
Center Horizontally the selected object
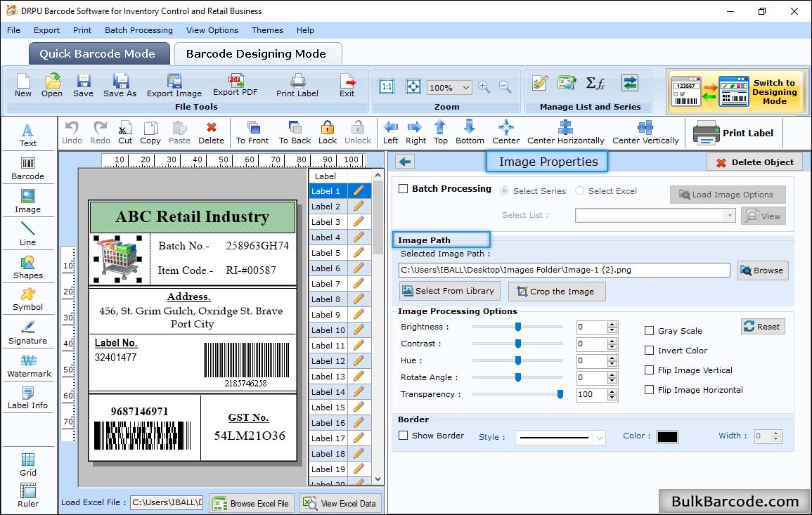pyautogui.click(x=565, y=133)
